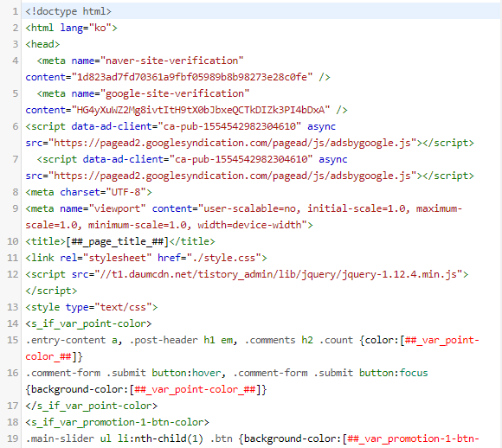Click width=device-width text
This screenshot has height=448, width=502.
249,225
